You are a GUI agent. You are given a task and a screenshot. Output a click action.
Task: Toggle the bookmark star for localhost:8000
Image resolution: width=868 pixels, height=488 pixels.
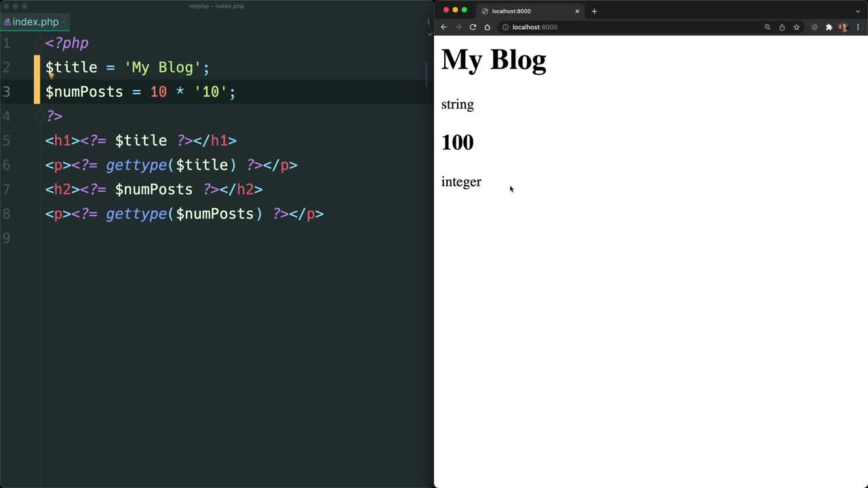click(x=796, y=27)
